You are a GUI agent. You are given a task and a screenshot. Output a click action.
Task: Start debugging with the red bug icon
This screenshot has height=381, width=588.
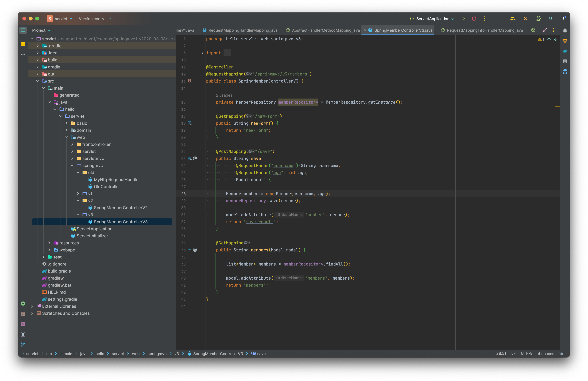point(474,19)
